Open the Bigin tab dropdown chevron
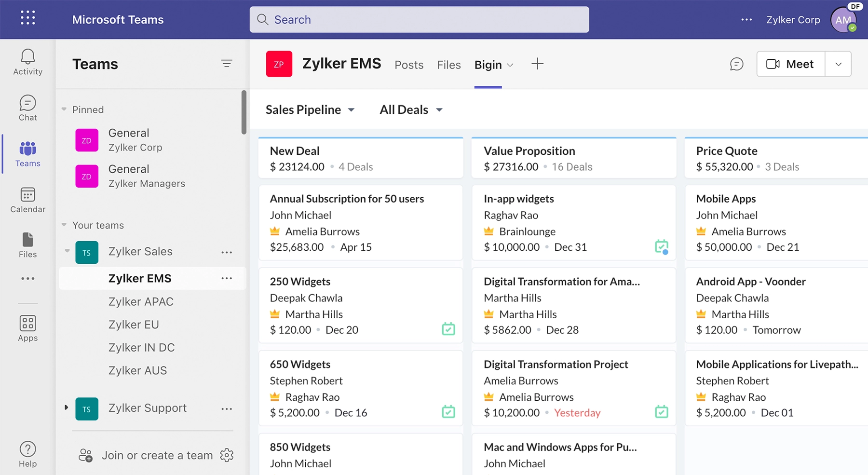Image resolution: width=868 pixels, height=475 pixels. pos(510,65)
